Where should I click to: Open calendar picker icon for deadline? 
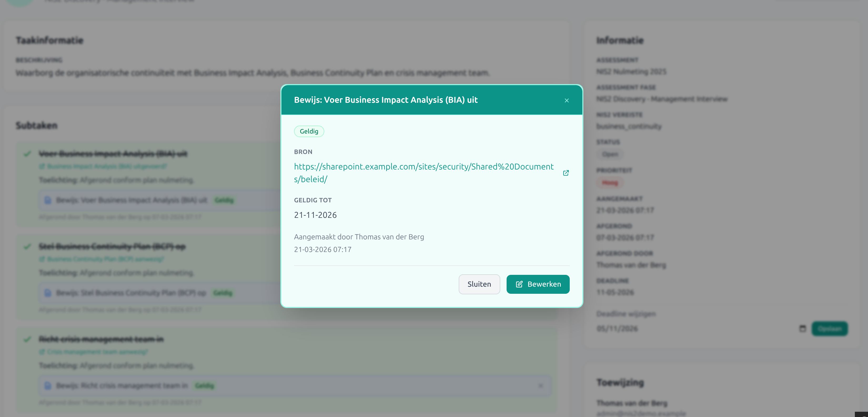coord(802,328)
